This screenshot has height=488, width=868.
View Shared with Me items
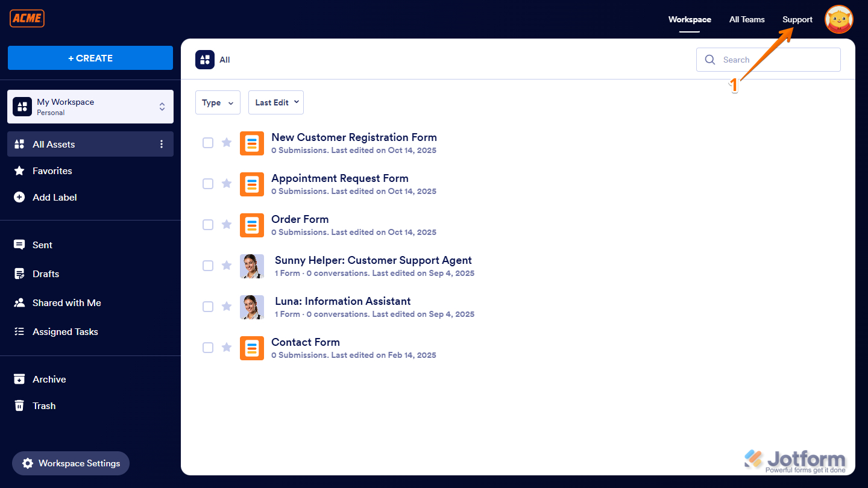pos(66,302)
